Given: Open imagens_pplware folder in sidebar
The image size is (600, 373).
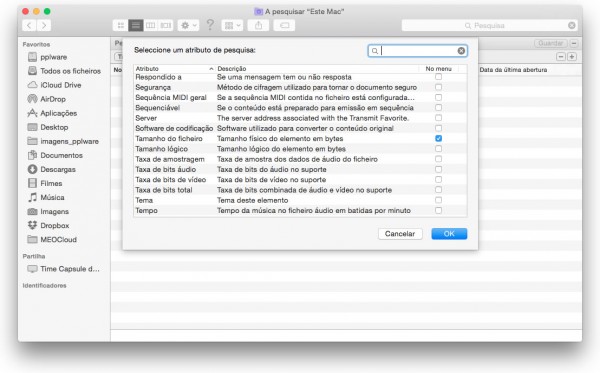Looking at the screenshot, I should [63, 141].
